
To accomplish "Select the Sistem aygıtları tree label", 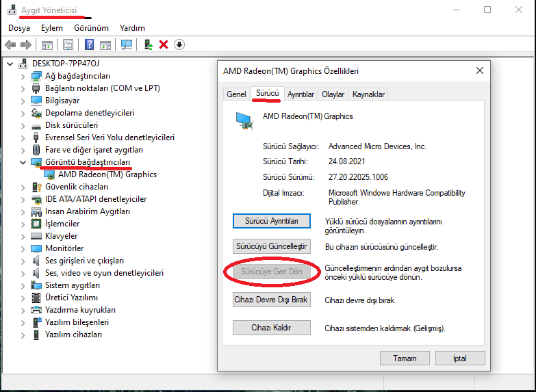I will point(73,285).
